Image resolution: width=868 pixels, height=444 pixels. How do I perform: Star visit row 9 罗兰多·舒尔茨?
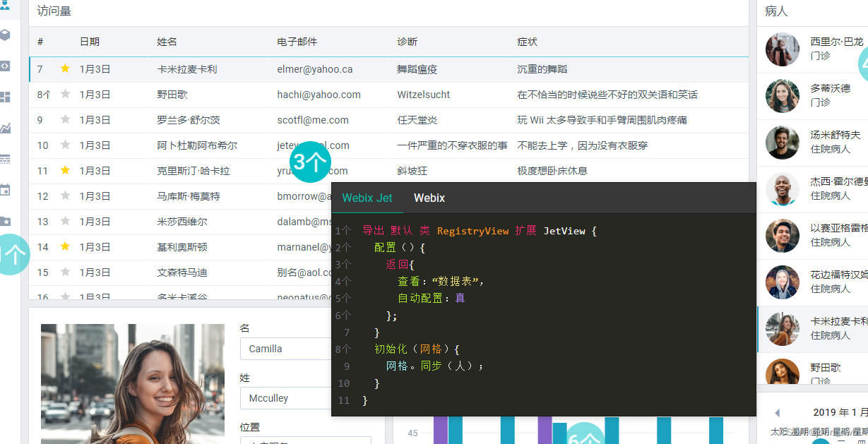coord(65,119)
